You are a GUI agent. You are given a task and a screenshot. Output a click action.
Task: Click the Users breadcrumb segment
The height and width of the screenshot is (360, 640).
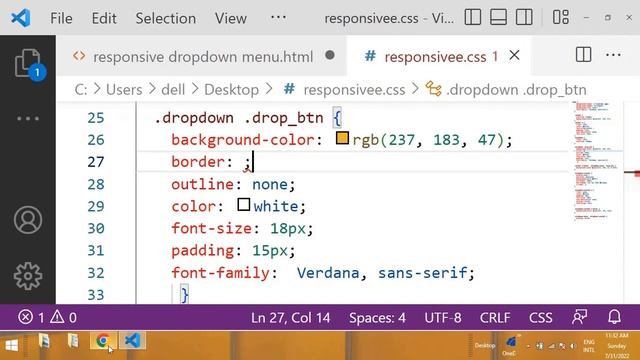(x=124, y=90)
